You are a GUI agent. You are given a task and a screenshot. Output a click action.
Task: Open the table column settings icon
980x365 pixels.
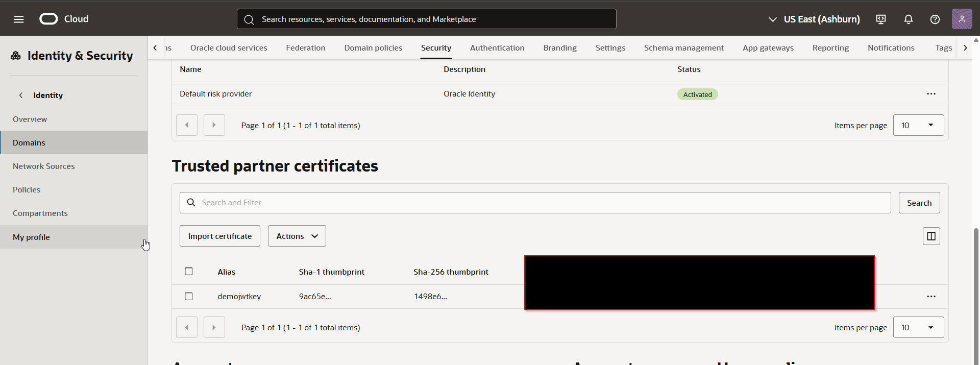[931, 236]
